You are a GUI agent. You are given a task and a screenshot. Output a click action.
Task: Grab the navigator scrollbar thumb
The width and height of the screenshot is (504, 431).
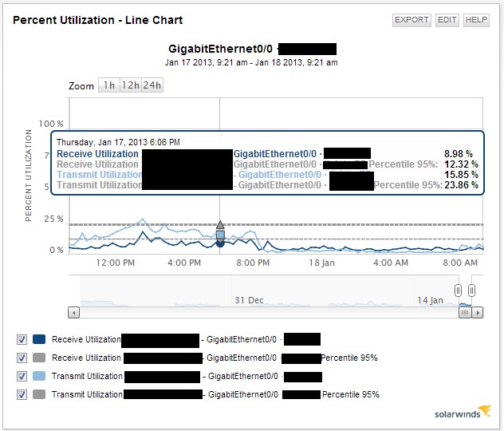click(465, 313)
